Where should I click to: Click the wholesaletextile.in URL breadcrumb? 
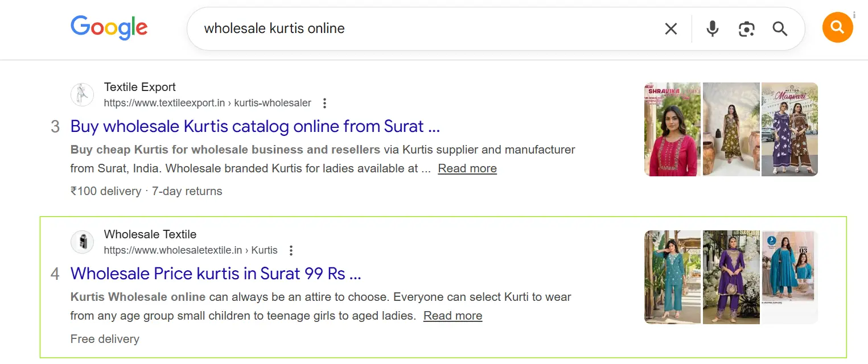pyautogui.click(x=190, y=250)
